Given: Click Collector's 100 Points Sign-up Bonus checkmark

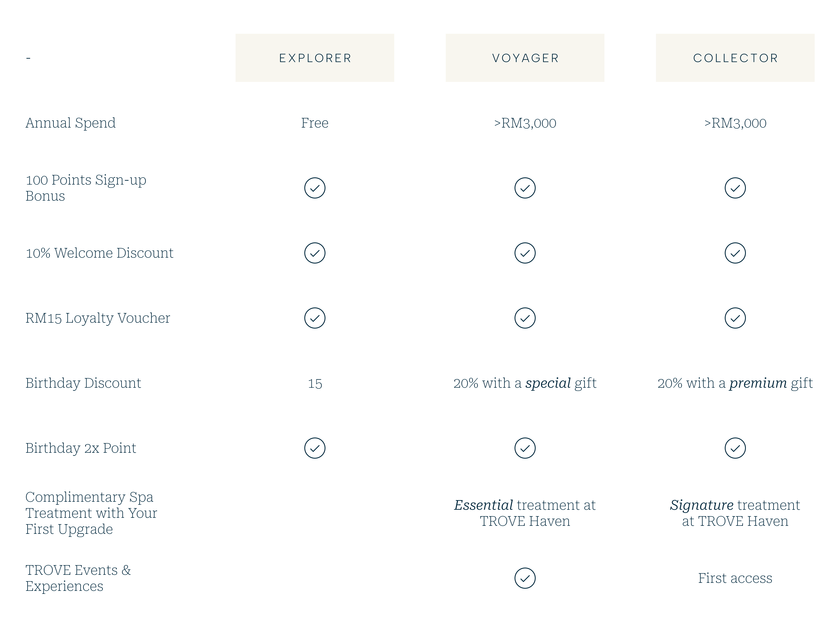Looking at the screenshot, I should click(x=735, y=188).
